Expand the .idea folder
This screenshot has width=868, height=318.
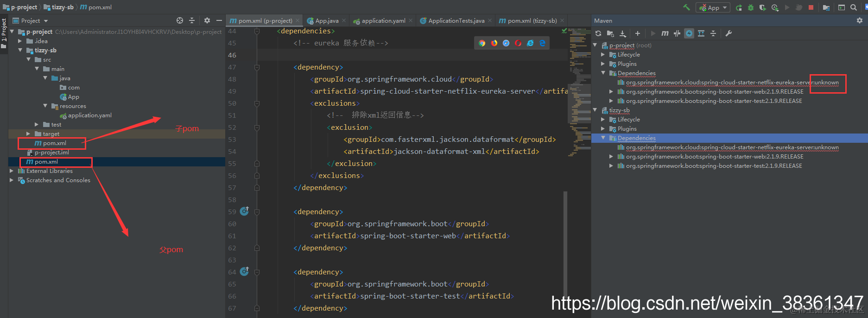pyautogui.click(x=20, y=41)
